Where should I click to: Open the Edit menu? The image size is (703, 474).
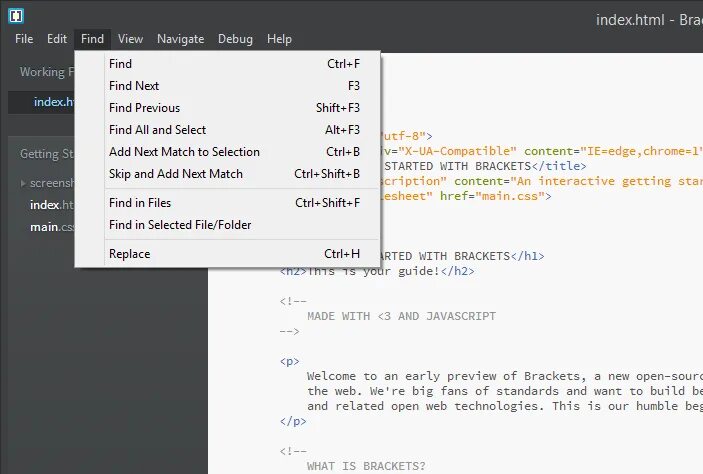(57, 39)
